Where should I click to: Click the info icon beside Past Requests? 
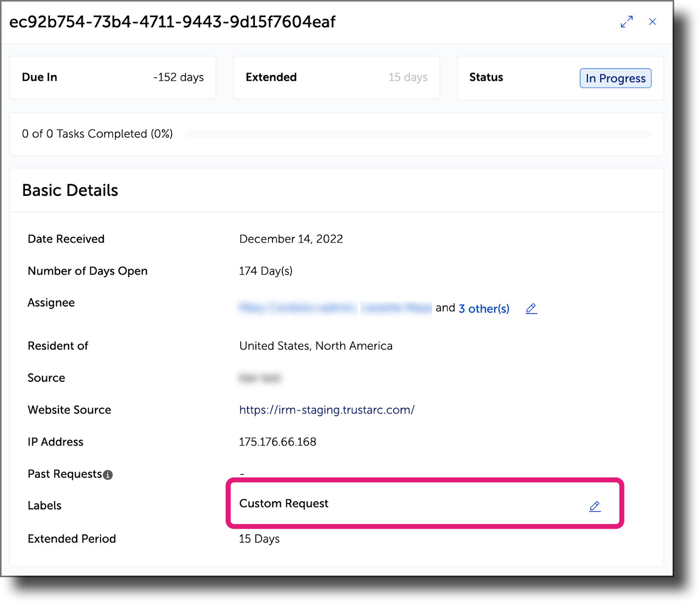click(108, 474)
